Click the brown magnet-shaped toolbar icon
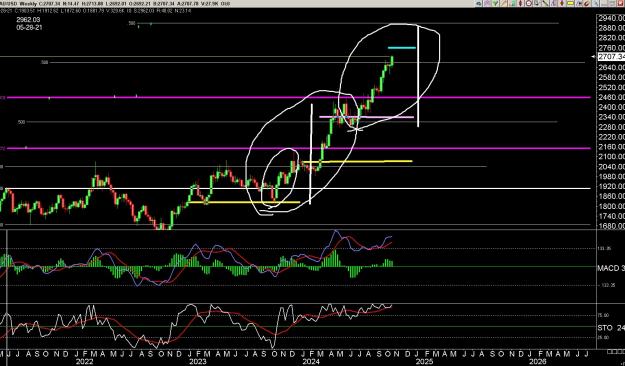Screen dimensions: 625x366 [x=586, y=3]
